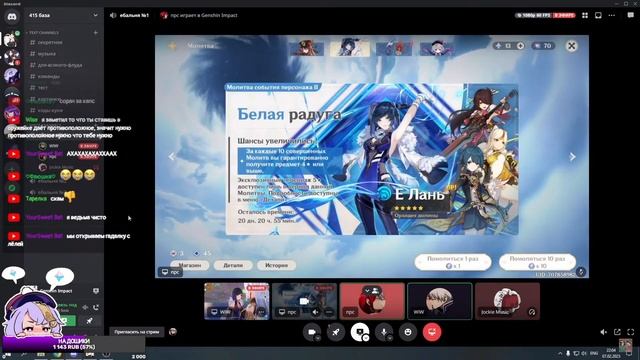Open screen share options arrow
Viewport: 640px width, 360px height.
point(366,338)
